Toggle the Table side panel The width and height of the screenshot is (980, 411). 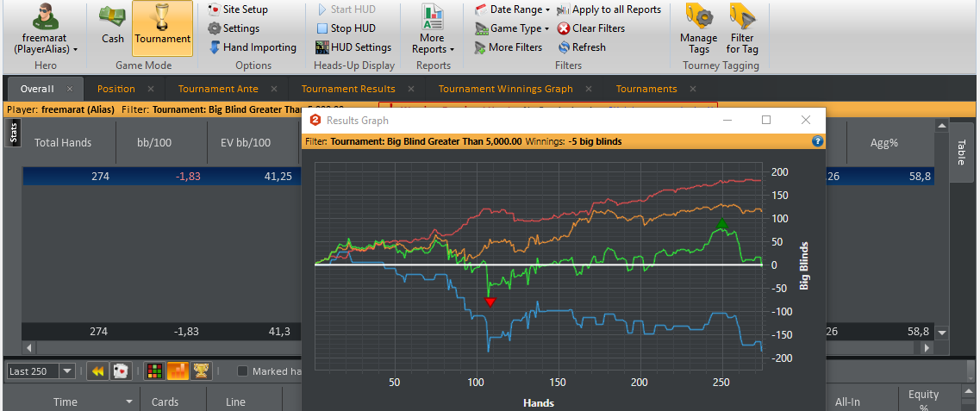click(962, 152)
